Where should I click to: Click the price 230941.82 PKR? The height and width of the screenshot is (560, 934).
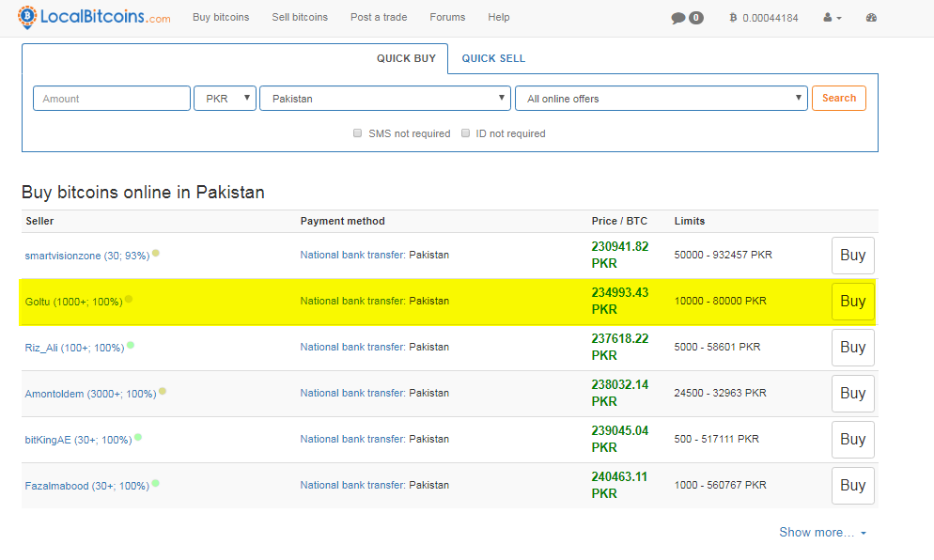619,255
